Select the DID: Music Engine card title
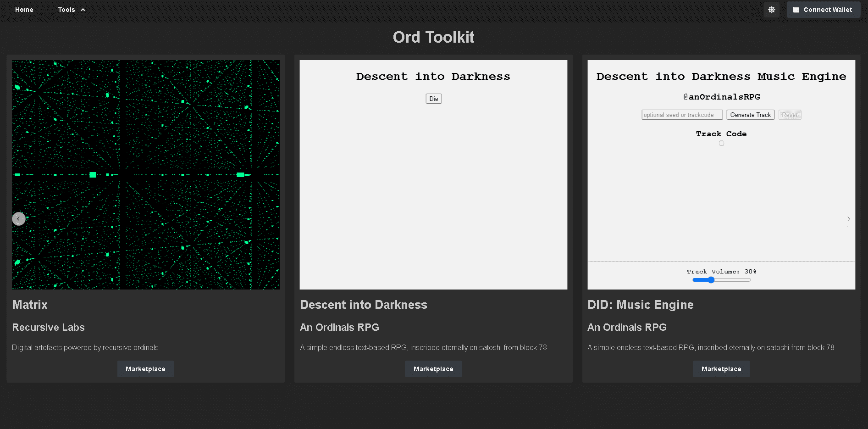 (640, 305)
